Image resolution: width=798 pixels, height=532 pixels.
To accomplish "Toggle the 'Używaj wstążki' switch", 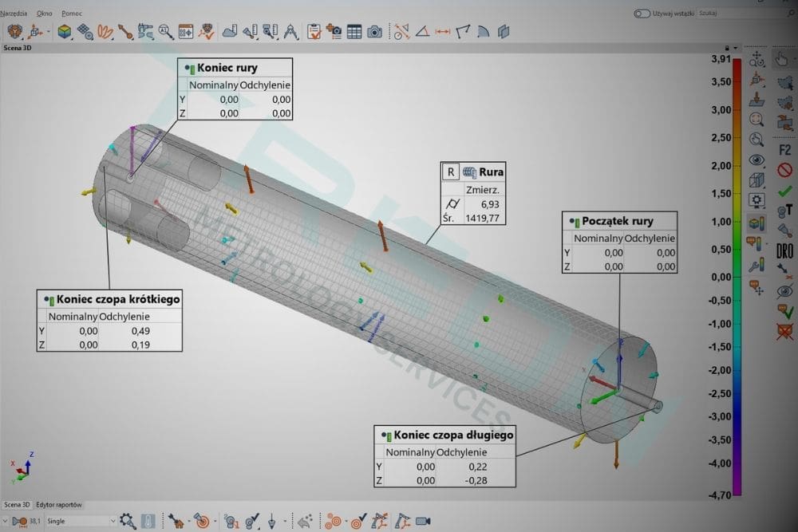I will (642, 14).
